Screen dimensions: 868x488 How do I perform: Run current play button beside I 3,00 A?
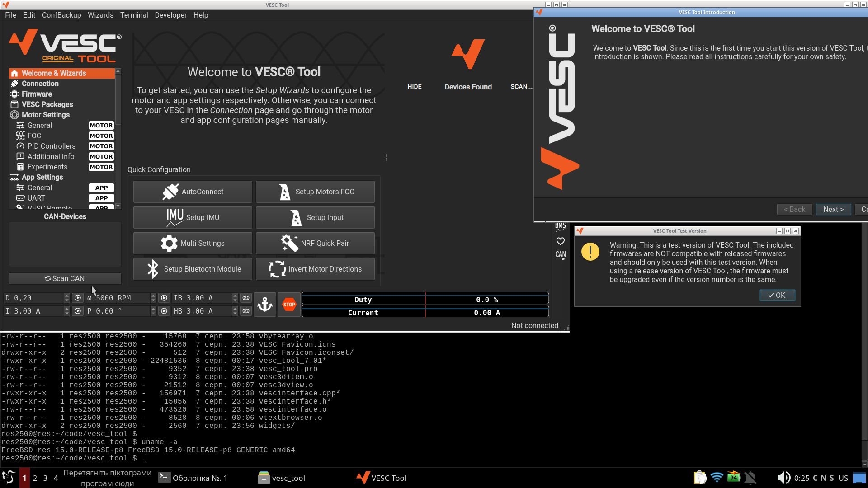pyautogui.click(x=78, y=311)
